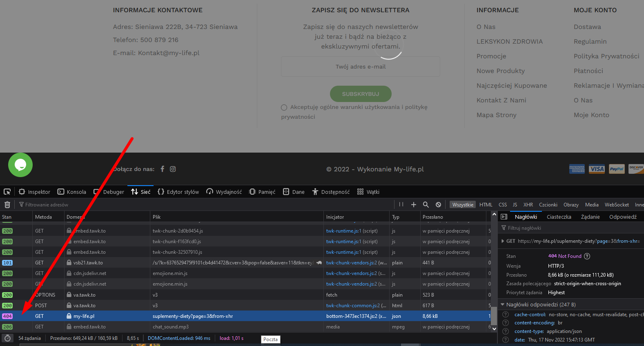This screenshot has width=644, height=346.
Task: Open the Konsola tab
Action: pyautogui.click(x=72, y=192)
